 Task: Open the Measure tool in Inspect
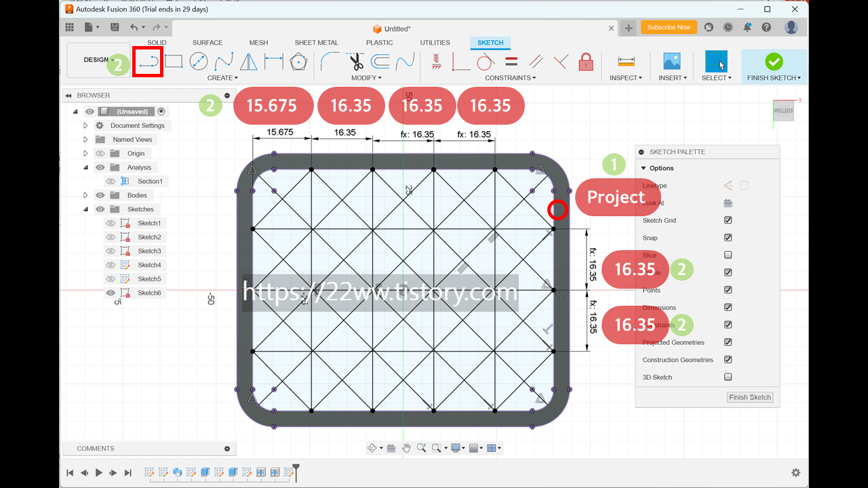(x=626, y=62)
